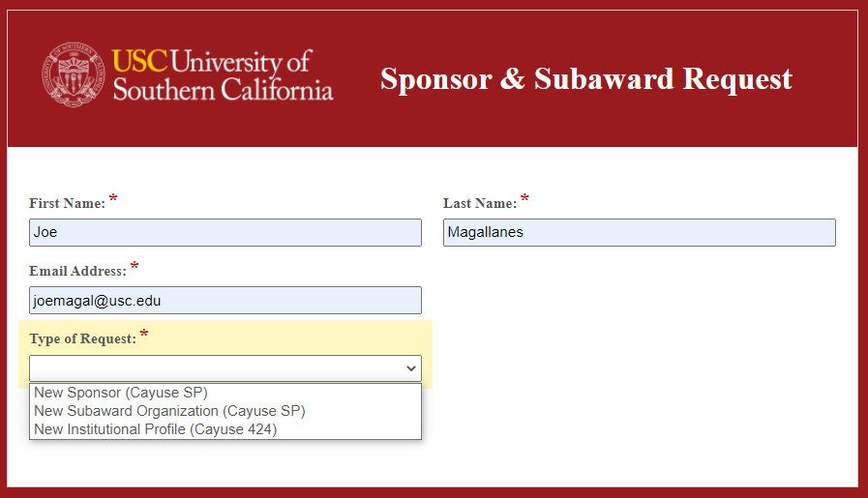Focus the First Name field containing Joe
868x498 pixels.
(225, 232)
